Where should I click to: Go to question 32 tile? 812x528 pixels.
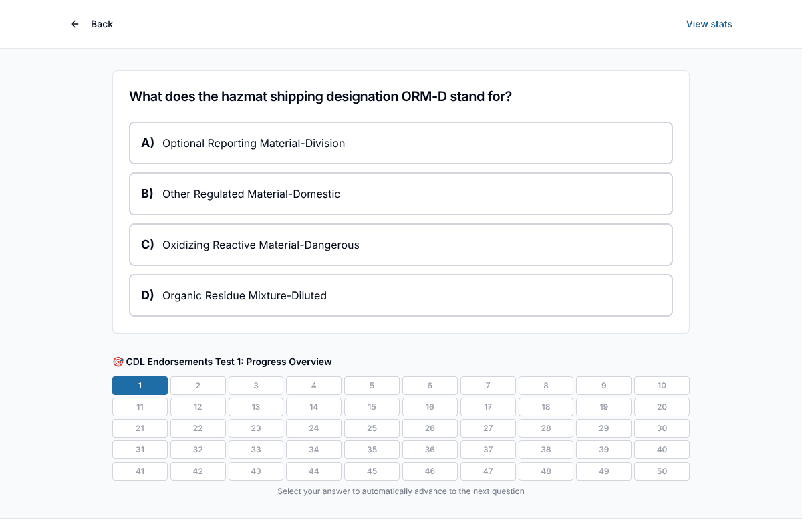point(198,450)
